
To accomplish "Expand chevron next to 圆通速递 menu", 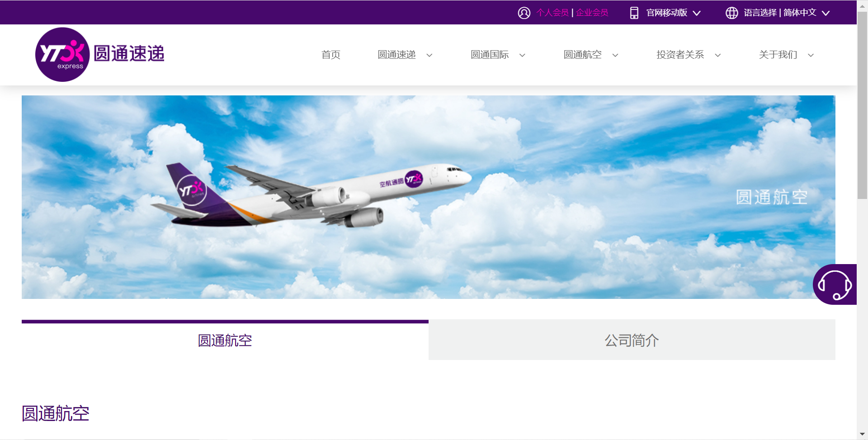I will [x=429, y=55].
